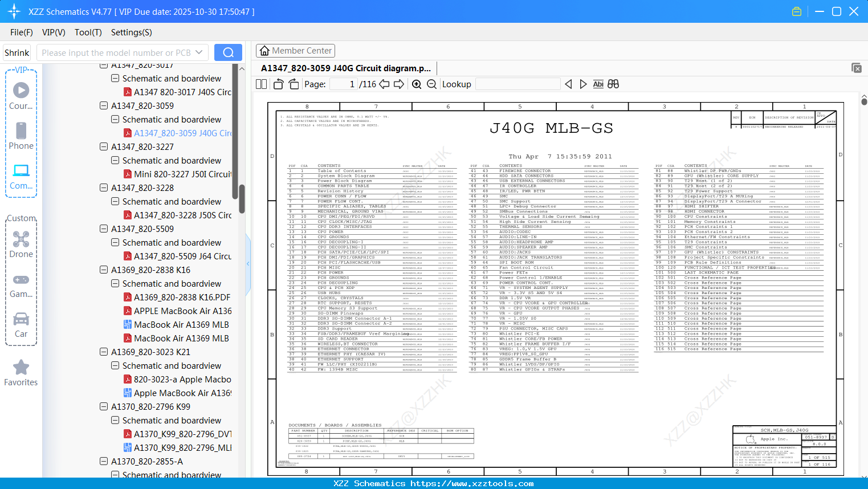Open the A1370_K99_820-2796_MLB file
Screen dimensions: 868x489
(x=178, y=447)
